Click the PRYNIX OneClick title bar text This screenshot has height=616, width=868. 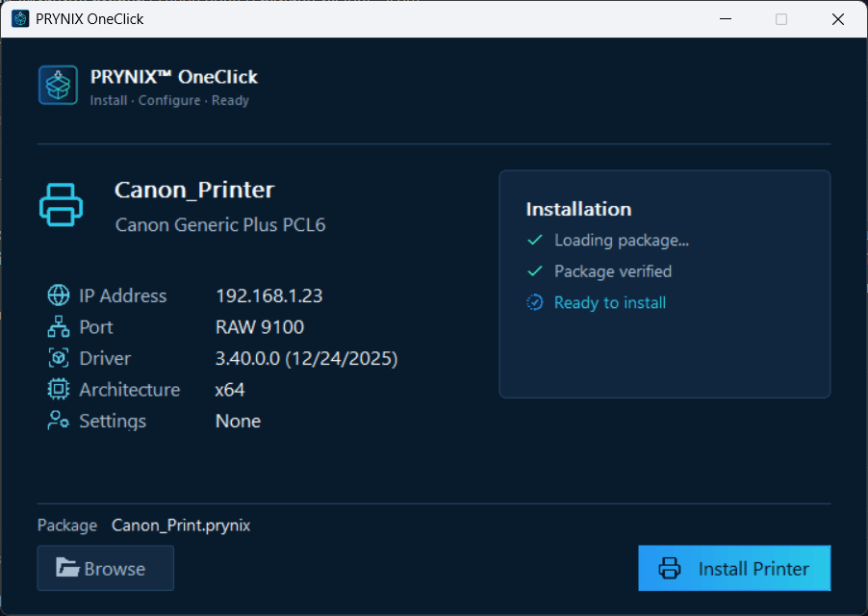(89, 19)
